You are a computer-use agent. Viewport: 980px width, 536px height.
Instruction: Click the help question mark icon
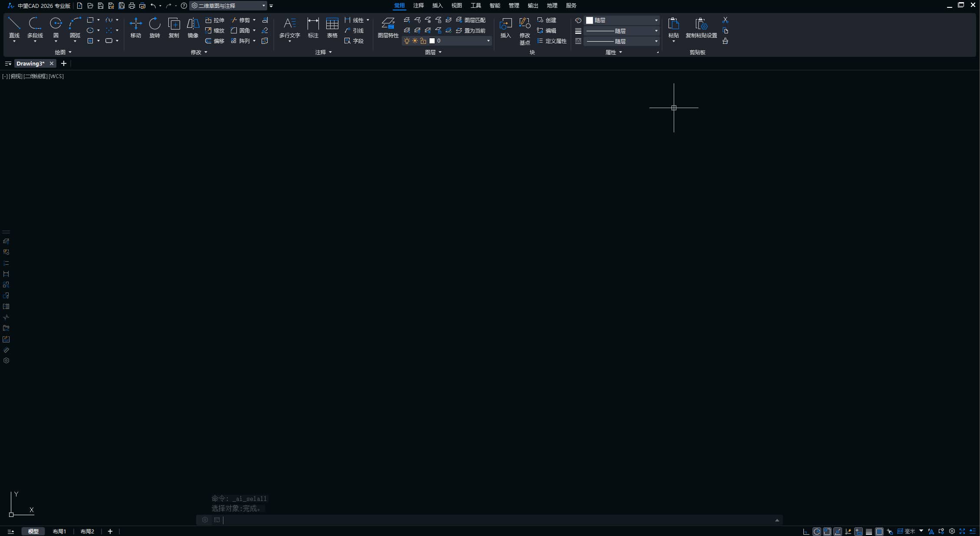click(x=184, y=6)
